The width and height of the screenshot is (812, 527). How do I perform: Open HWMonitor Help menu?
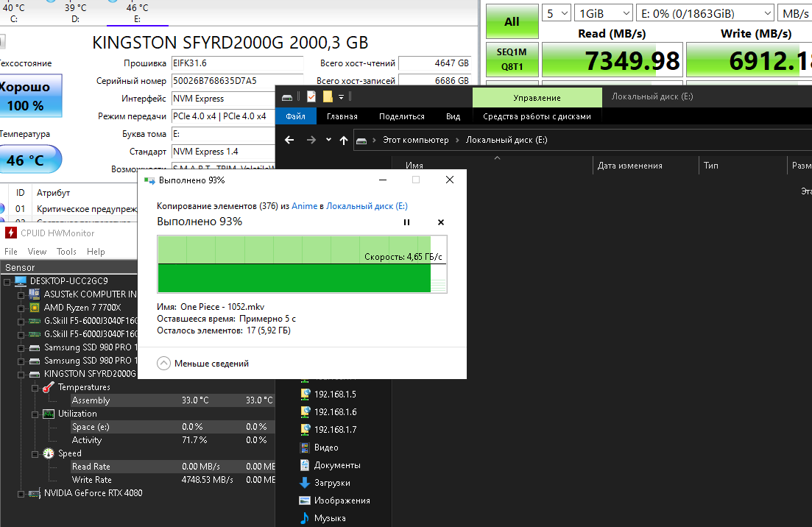coord(96,252)
